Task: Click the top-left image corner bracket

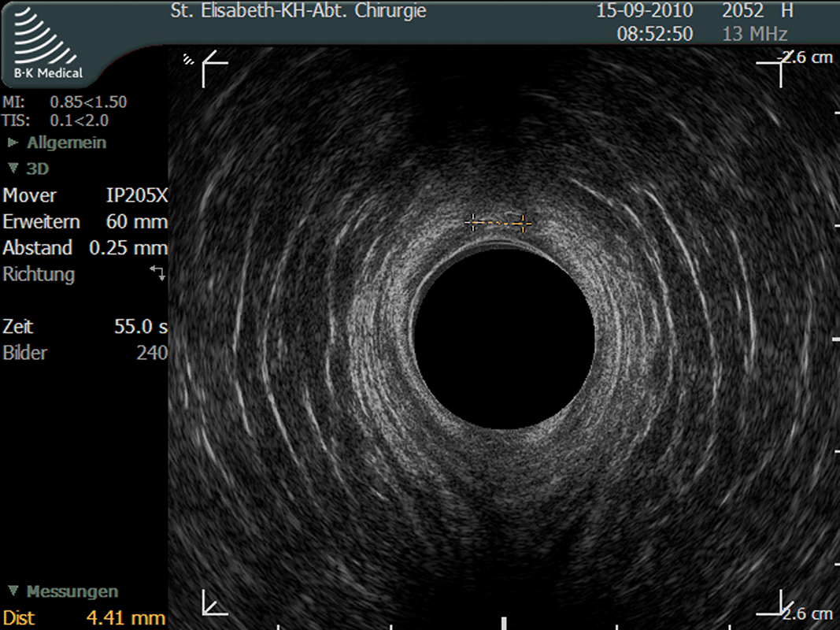Action: pyautogui.click(x=215, y=69)
